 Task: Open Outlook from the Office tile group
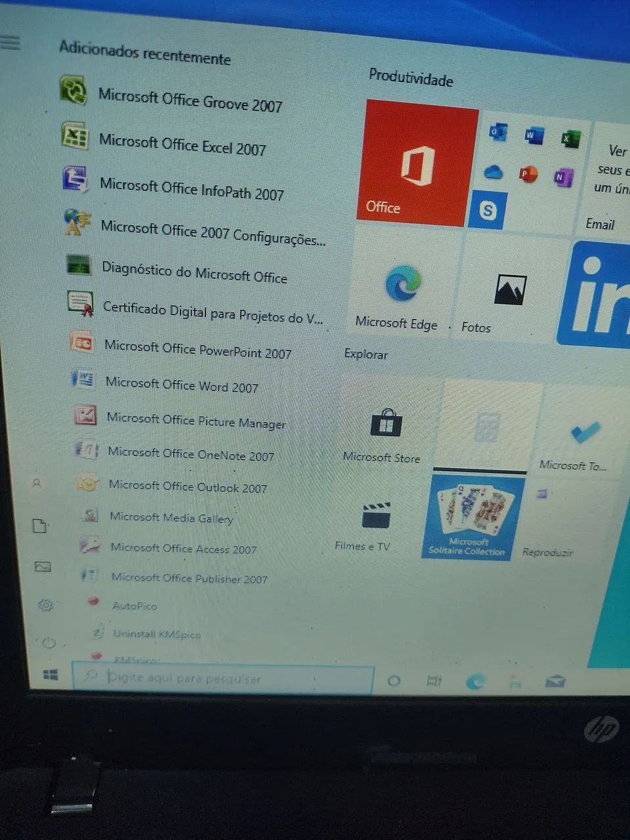click(498, 133)
